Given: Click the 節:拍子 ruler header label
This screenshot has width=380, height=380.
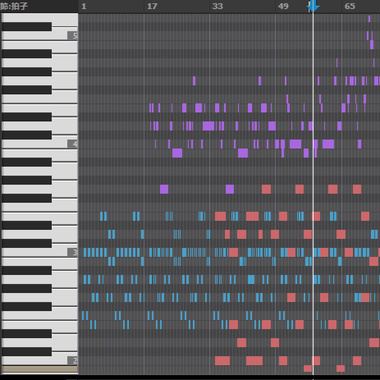Looking at the screenshot, I should pos(14,6).
